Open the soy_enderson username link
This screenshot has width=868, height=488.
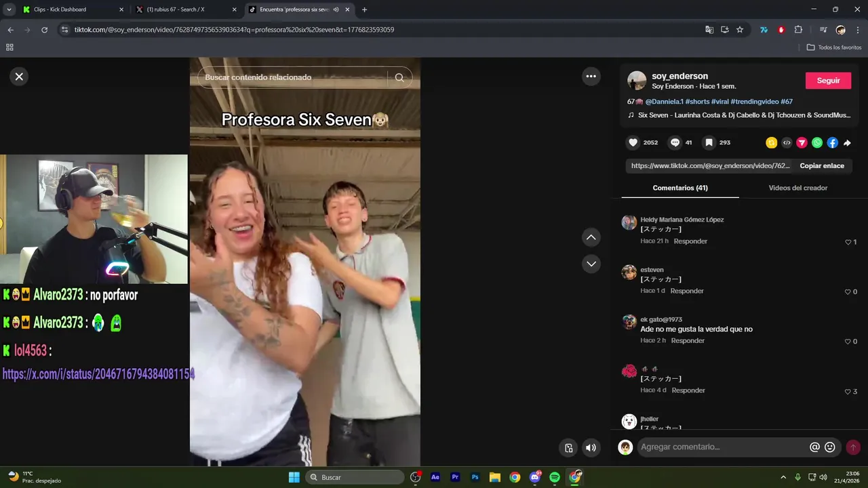pos(679,76)
